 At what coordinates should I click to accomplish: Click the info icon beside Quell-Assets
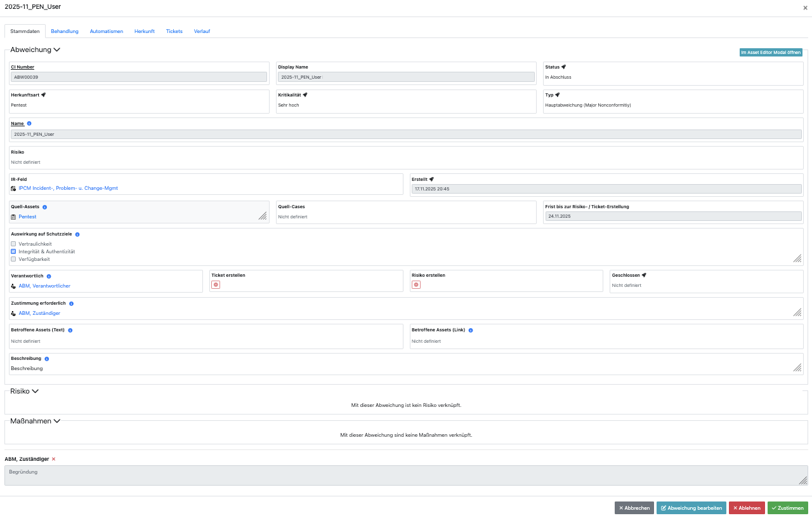point(44,207)
